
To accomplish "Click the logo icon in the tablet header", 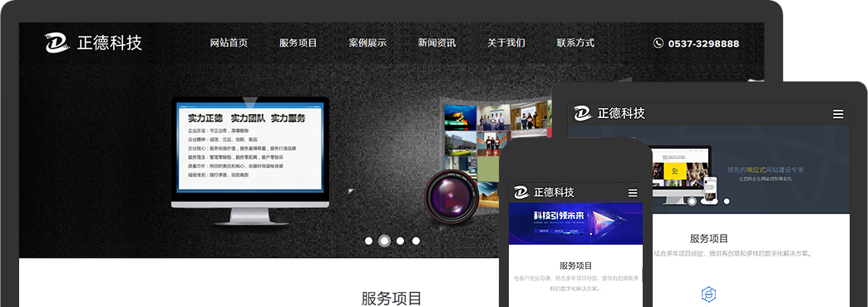I will pos(582,113).
